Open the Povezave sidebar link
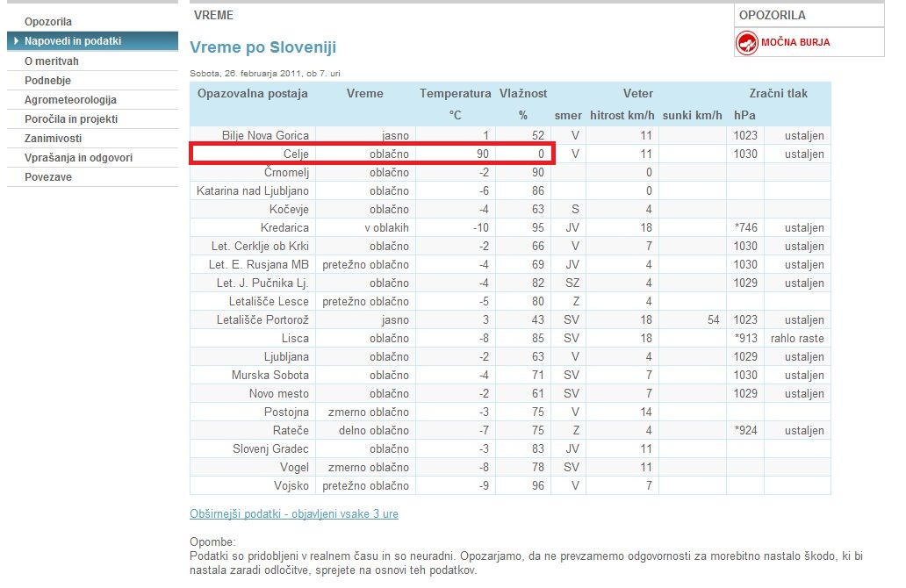The height and width of the screenshot is (588, 906). click(48, 177)
